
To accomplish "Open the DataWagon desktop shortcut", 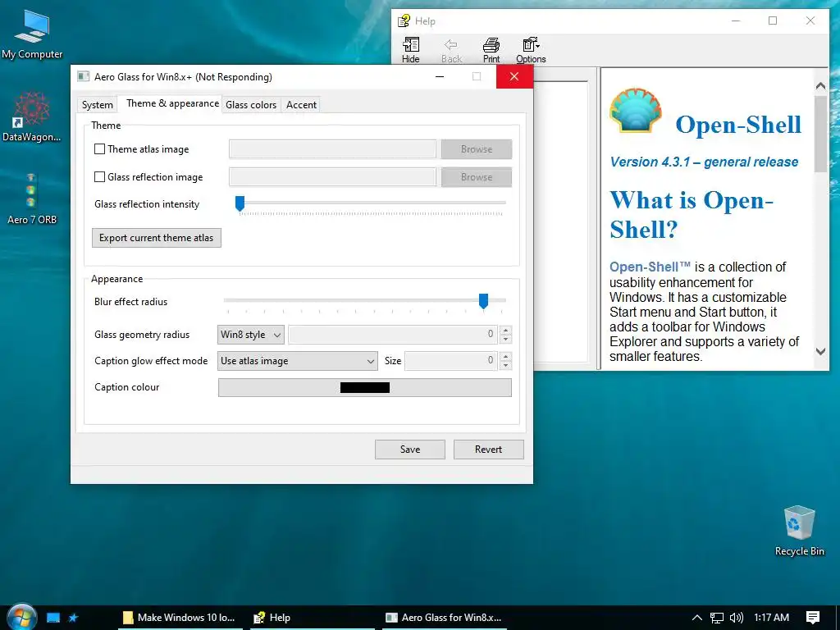I will point(32,116).
